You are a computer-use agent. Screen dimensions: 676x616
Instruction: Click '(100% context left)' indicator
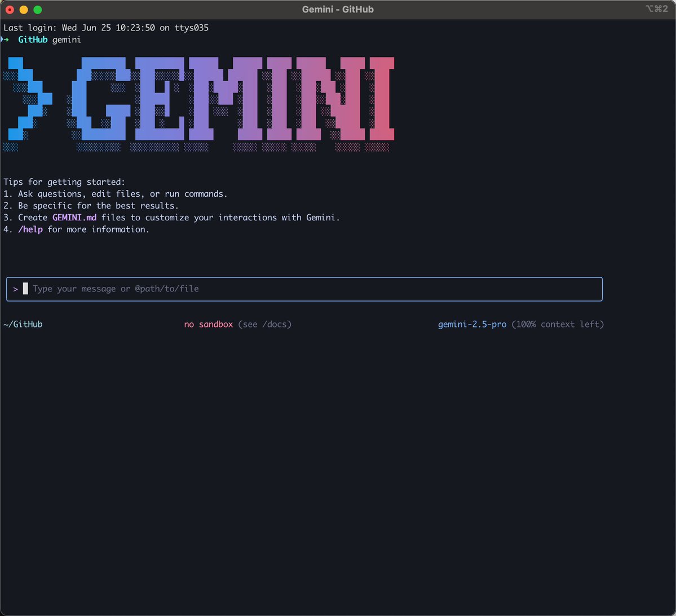point(558,324)
